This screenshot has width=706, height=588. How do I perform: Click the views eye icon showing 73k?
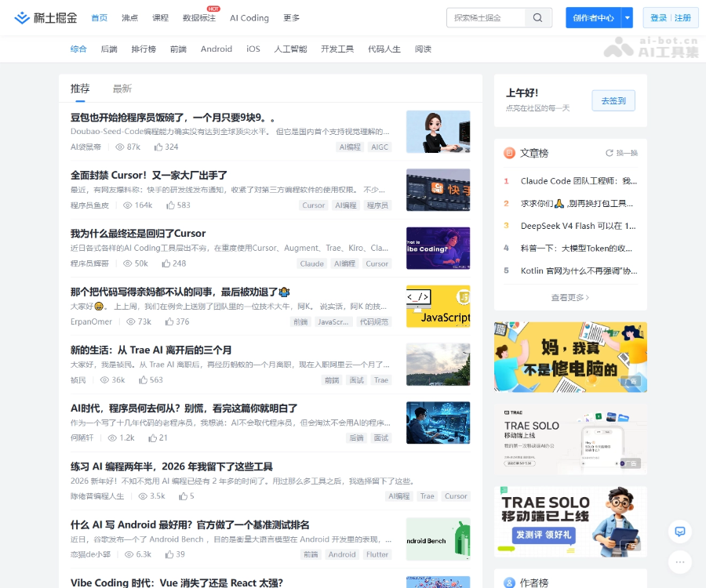[x=131, y=321]
